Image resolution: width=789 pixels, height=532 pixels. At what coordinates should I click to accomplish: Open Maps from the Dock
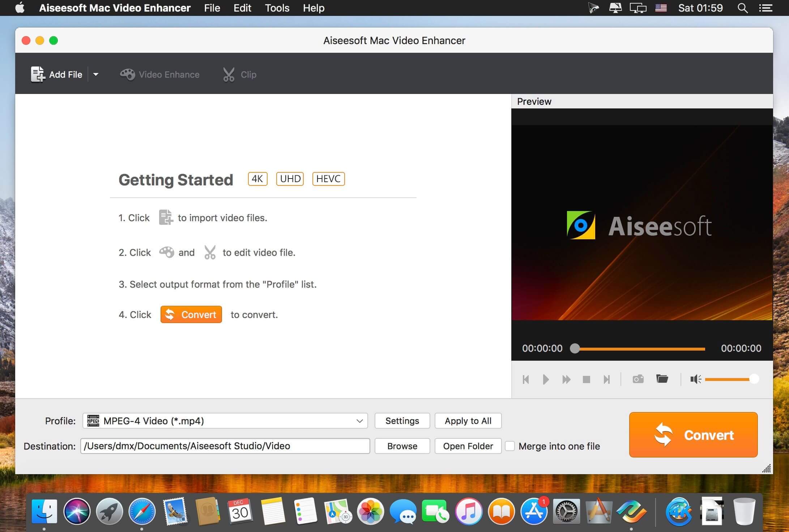(338, 511)
